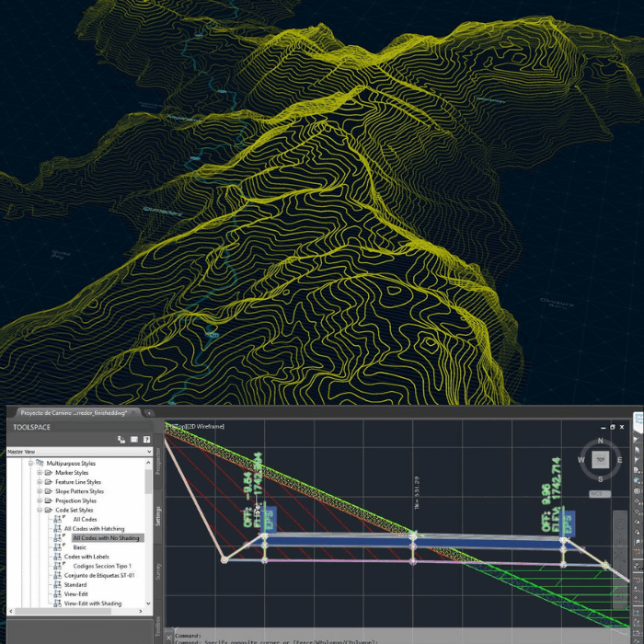This screenshot has width=644, height=644.
Task: Click the TOOLSPACE panel title
Action: (31, 427)
